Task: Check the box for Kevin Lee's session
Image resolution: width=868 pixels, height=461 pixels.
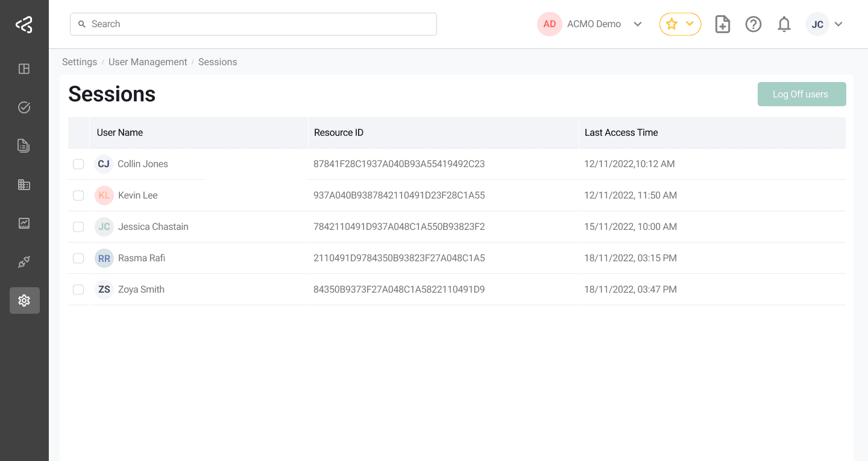Action: click(x=78, y=195)
